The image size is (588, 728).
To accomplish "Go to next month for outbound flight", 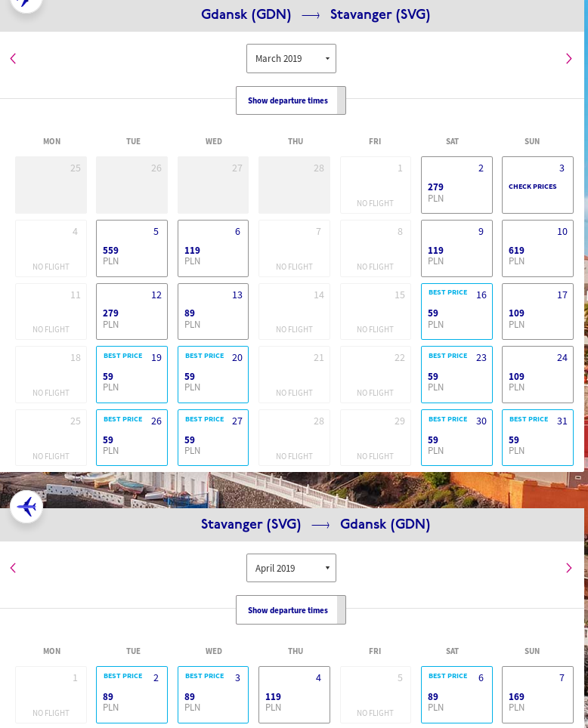I will [x=568, y=59].
